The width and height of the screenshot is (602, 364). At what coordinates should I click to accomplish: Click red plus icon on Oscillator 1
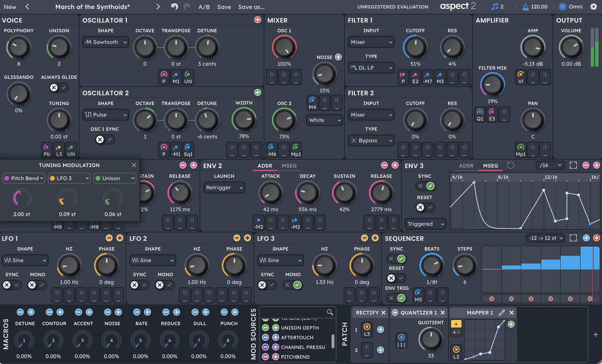258,20
